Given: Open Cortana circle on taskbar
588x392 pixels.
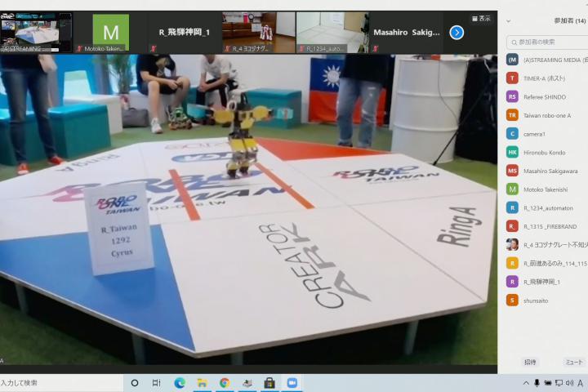Looking at the screenshot, I should pos(135,383).
